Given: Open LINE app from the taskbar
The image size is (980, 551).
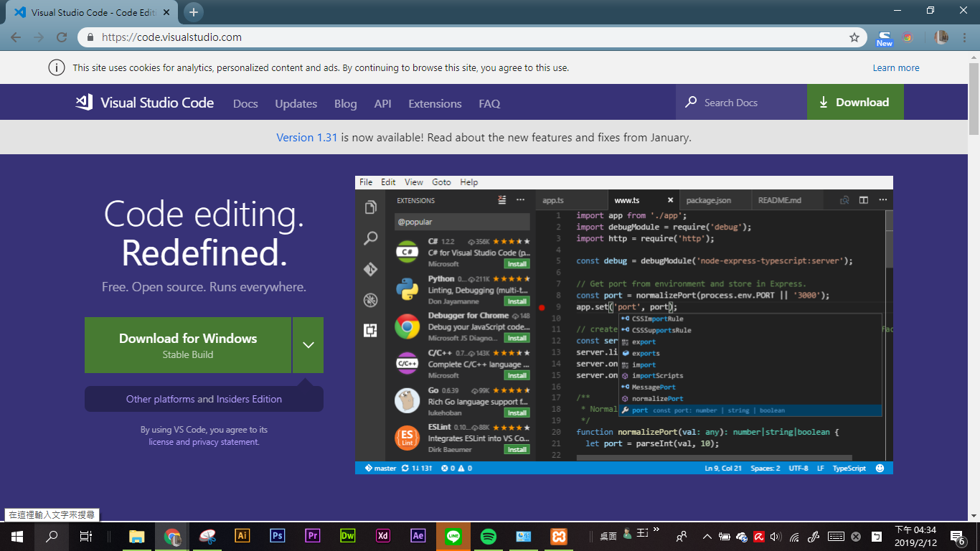Looking at the screenshot, I should click(453, 536).
